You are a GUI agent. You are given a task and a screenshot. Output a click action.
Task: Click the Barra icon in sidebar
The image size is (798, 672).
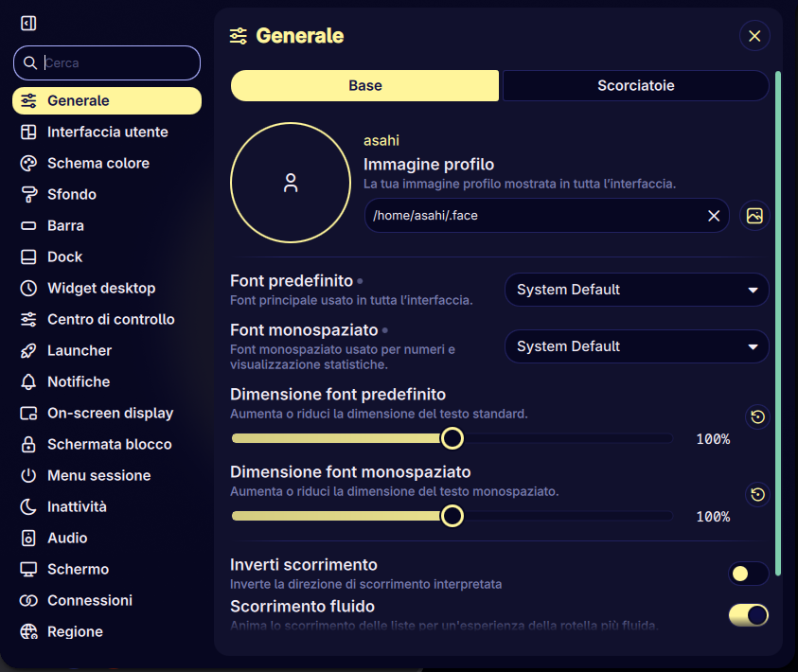point(28,226)
